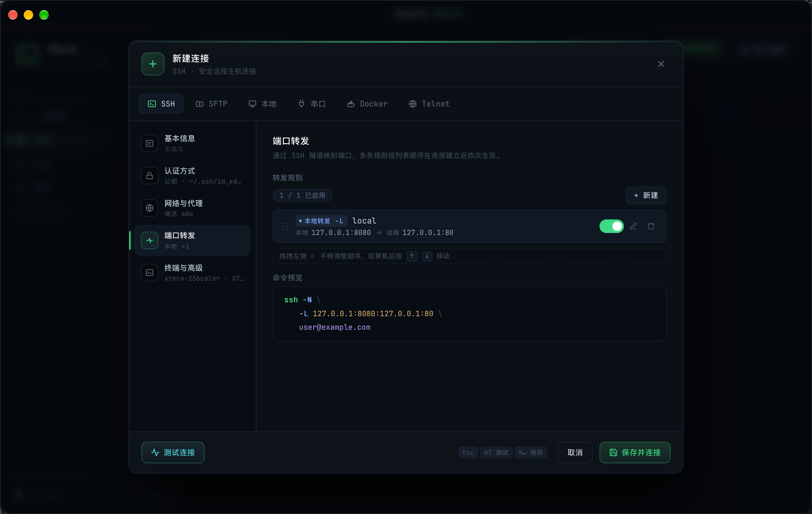This screenshot has width=812, height=514.
Task: Click the 本地转发 -L badge
Action: [321, 221]
